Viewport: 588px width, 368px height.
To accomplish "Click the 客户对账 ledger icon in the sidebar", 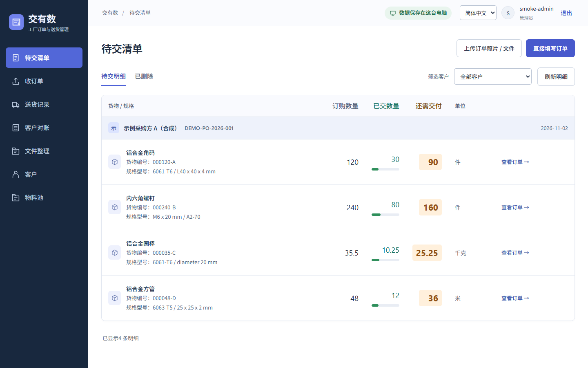I will [16, 128].
